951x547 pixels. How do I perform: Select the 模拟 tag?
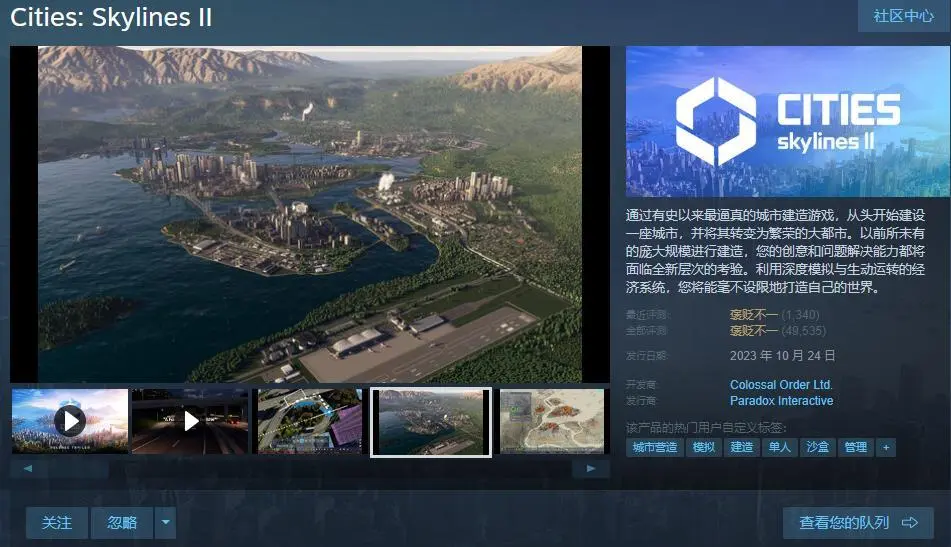point(704,448)
